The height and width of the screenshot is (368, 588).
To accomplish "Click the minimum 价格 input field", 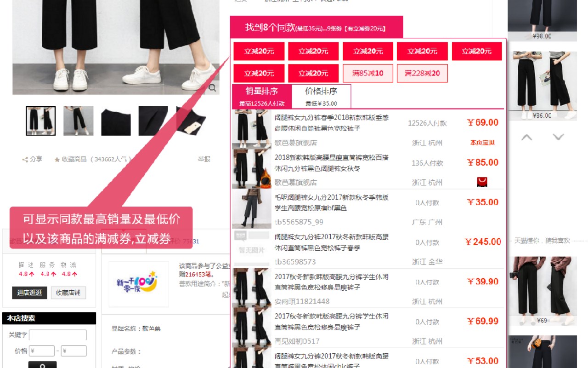I will click(x=42, y=351).
